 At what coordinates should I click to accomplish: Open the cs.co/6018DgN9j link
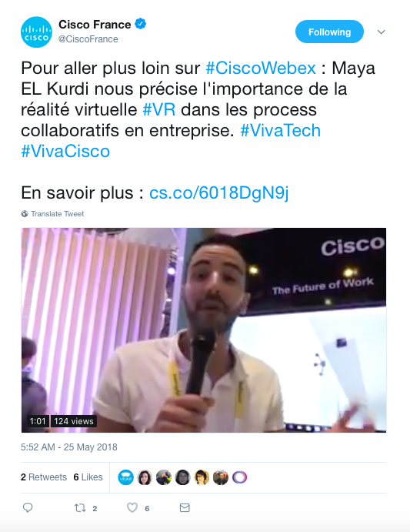pos(219,193)
